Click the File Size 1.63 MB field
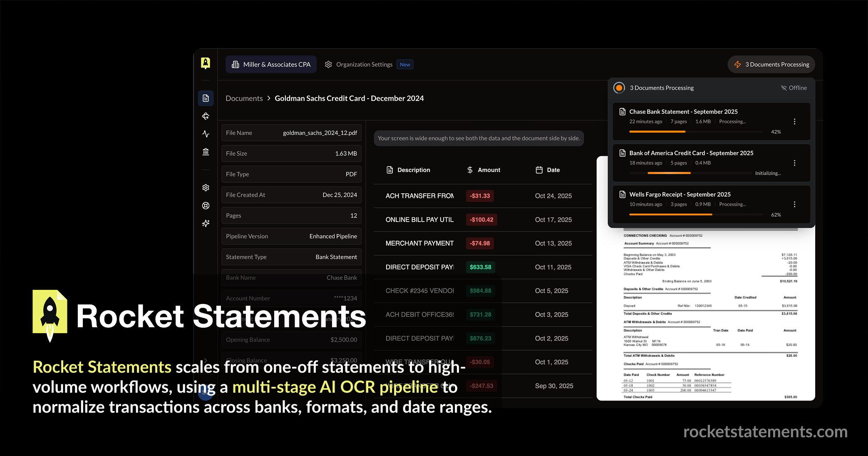This screenshot has width=868, height=456. click(291, 154)
